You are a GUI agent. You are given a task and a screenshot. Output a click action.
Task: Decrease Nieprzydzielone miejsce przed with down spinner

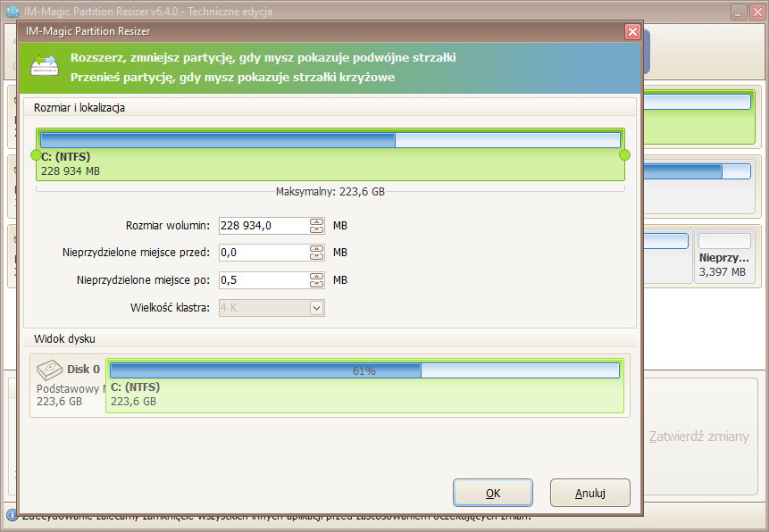tap(317, 256)
